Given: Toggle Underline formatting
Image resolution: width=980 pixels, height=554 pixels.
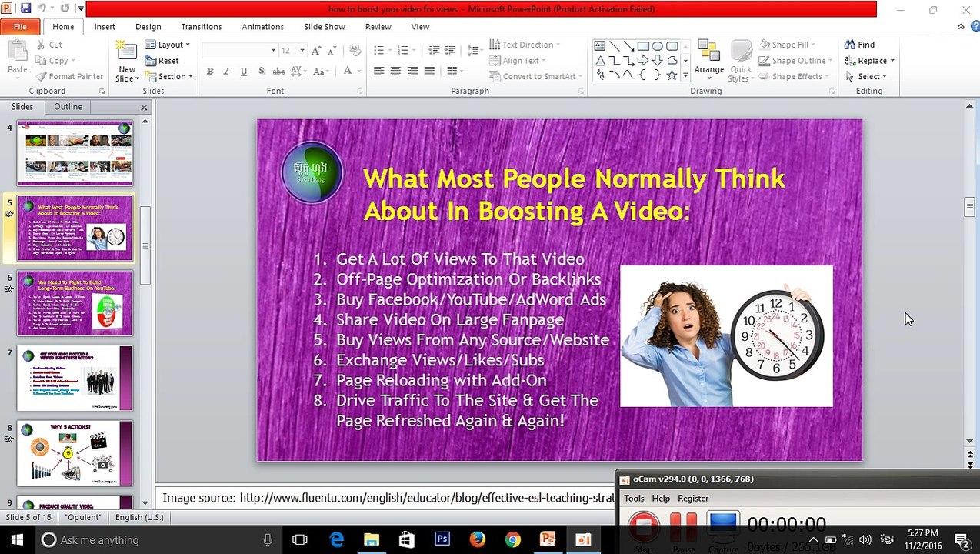Looking at the screenshot, I should click(244, 71).
